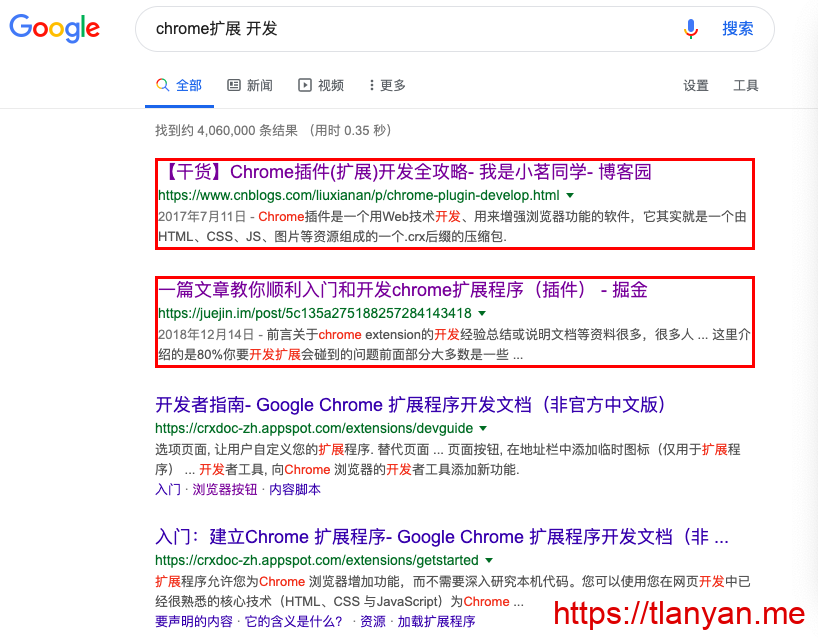The width and height of the screenshot is (818, 642).
Task: Open the 博客园 Chrome插件开发全攻略 result
Action: click(405, 172)
